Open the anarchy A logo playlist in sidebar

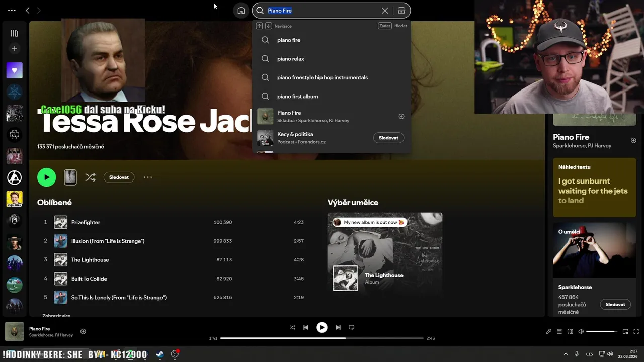(x=14, y=177)
